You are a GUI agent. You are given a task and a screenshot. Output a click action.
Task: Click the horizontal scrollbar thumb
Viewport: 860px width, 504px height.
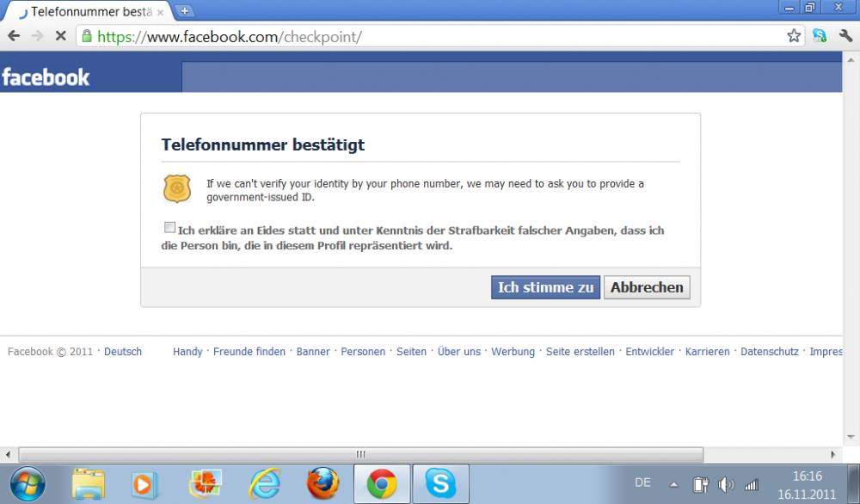tap(360, 454)
